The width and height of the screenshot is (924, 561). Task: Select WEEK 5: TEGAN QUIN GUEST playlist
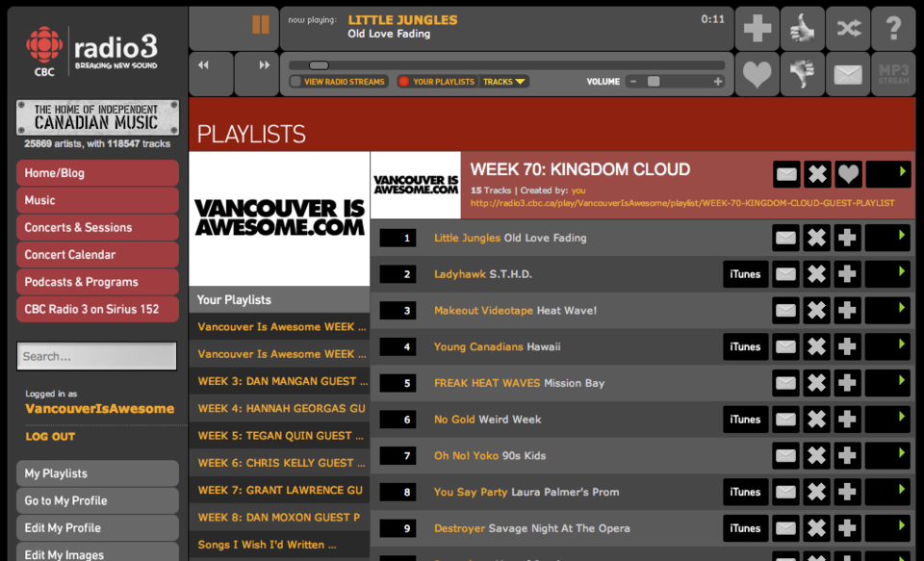point(279,436)
